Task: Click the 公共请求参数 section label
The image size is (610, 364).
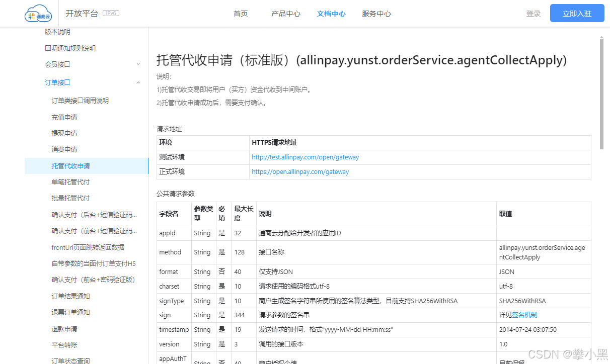Action: coord(176,194)
